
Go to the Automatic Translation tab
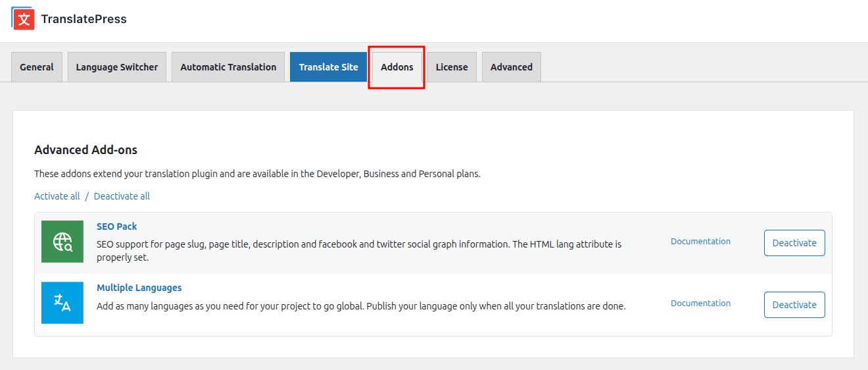[228, 67]
